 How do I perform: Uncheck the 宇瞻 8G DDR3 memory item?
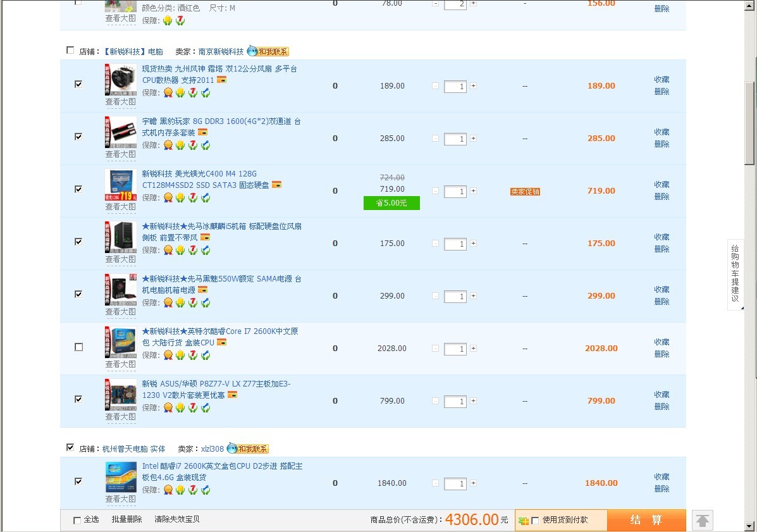[78, 137]
